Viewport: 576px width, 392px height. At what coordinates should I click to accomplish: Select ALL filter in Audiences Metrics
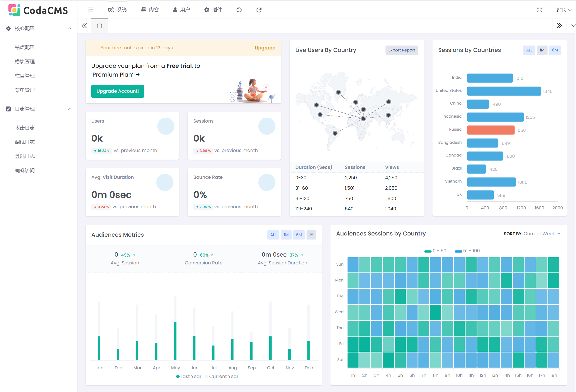tap(273, 235)
